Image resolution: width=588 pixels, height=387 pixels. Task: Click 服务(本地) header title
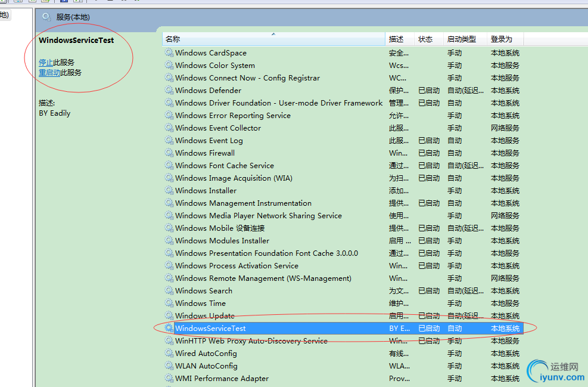[73, 17]
